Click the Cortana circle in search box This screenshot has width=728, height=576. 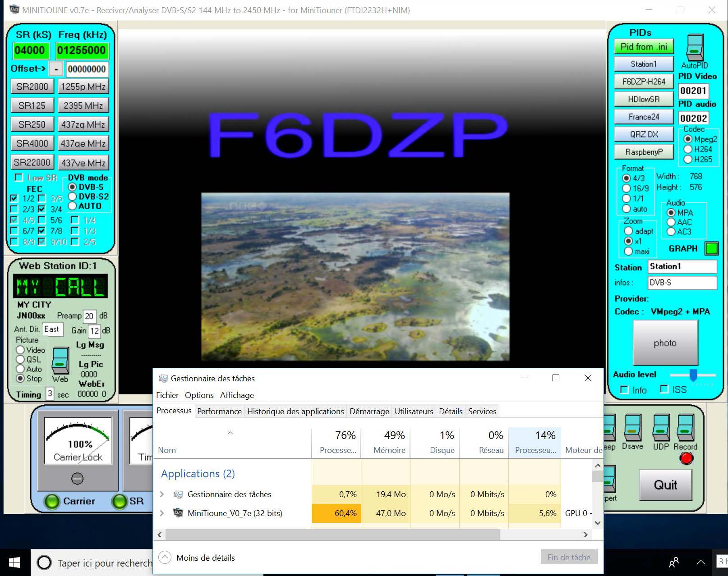click(44, 562)
